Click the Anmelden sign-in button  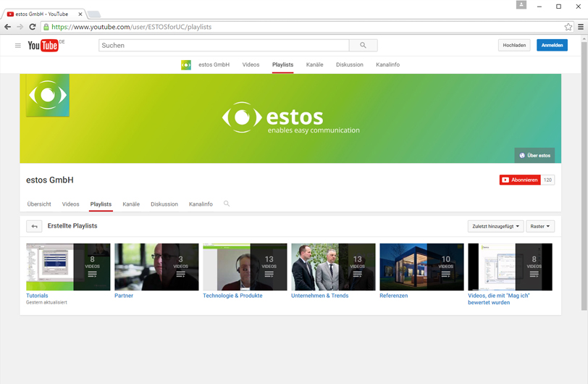coord(552,45)
